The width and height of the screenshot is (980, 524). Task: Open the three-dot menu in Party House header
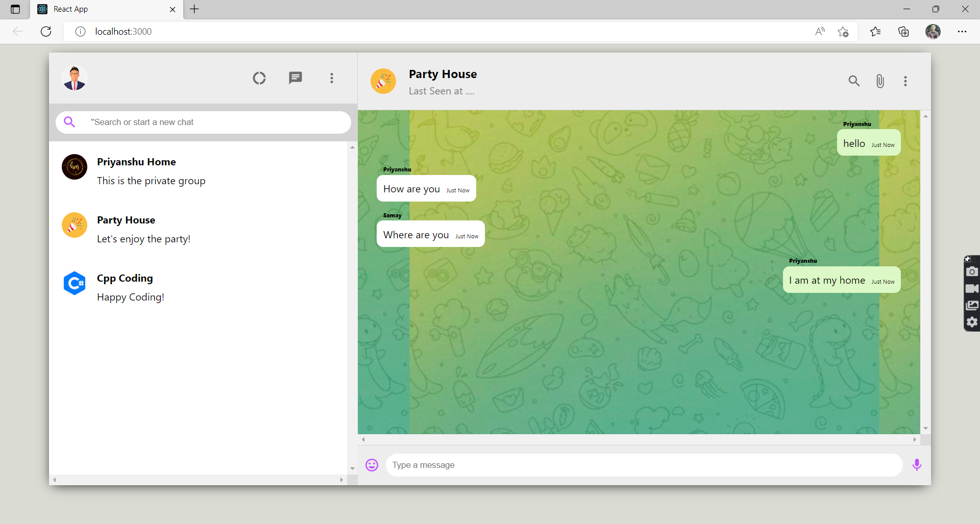point(905,81)
